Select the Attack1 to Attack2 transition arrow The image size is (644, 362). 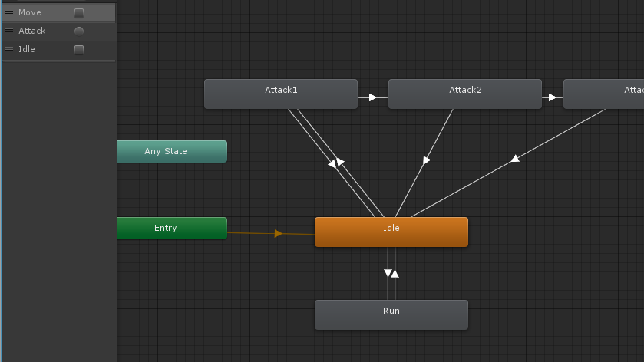click(372, 97)
